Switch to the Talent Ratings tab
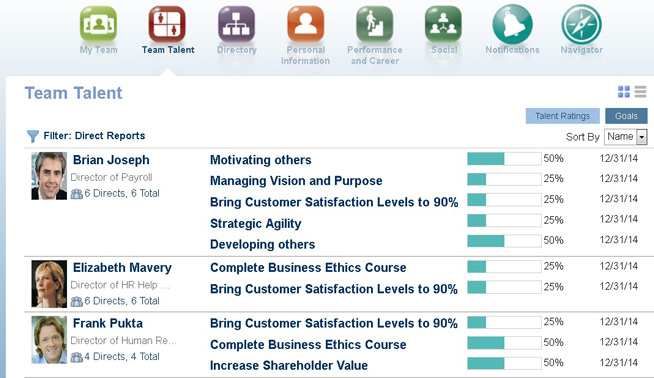 click(x=563, y=116)
